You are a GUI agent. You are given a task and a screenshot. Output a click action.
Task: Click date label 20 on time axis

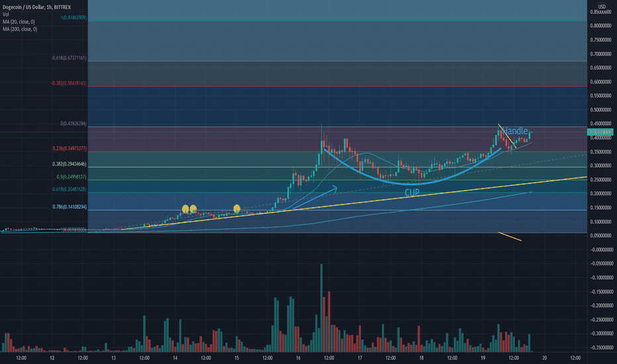coord(545,358)
